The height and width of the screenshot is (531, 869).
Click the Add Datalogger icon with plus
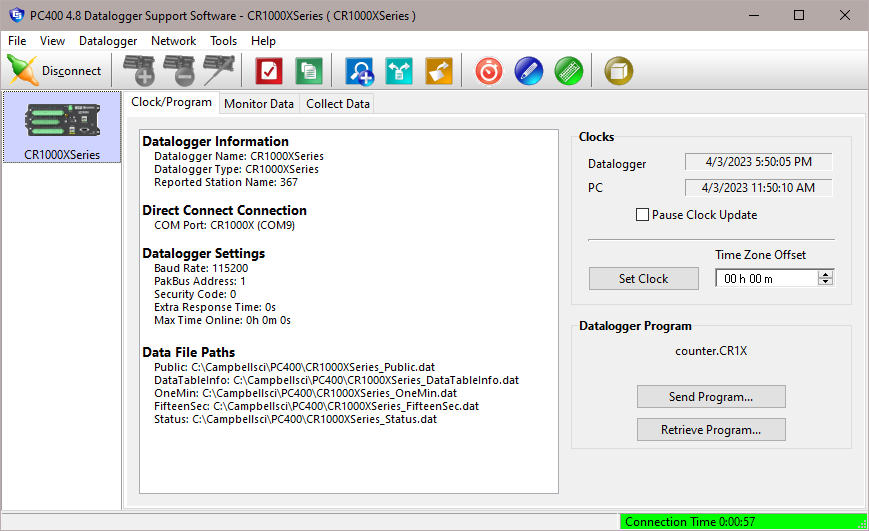139,71
